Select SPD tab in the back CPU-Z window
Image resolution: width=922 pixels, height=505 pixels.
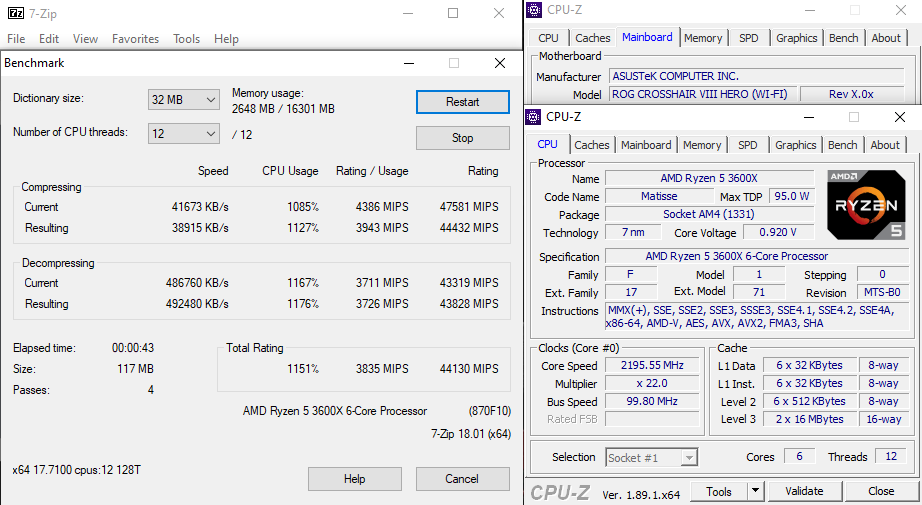[749, 38]
